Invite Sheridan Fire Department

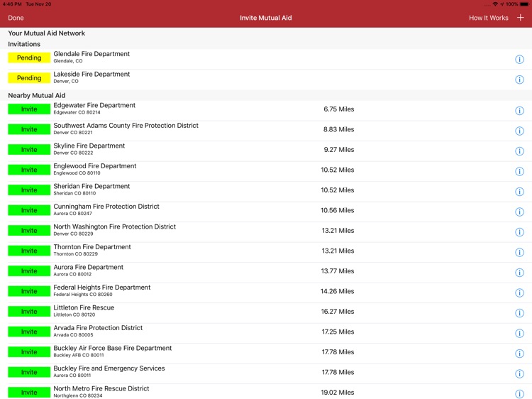29,190
